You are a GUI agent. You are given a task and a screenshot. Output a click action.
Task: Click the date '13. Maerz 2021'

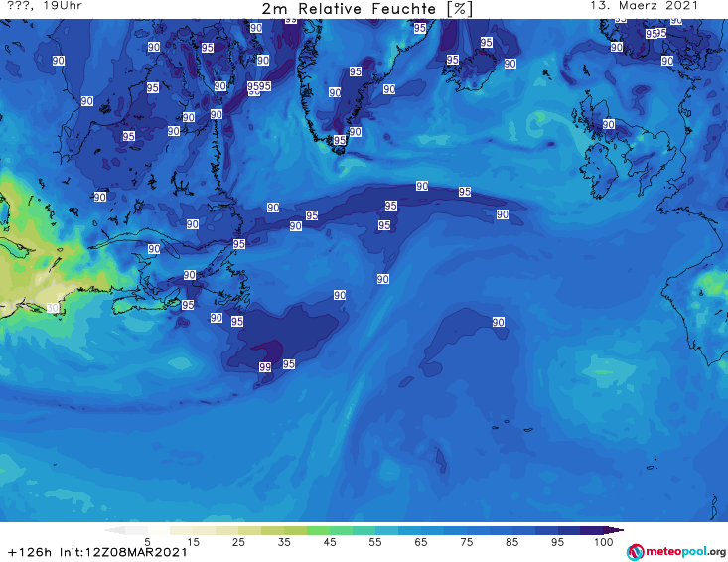click(644, 6)
